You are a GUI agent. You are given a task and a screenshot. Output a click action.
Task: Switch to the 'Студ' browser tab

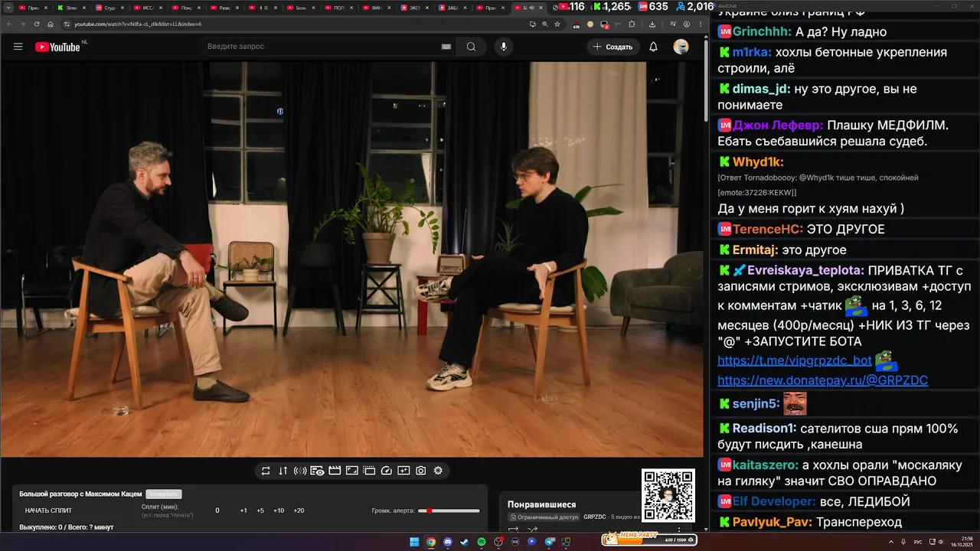109,8
